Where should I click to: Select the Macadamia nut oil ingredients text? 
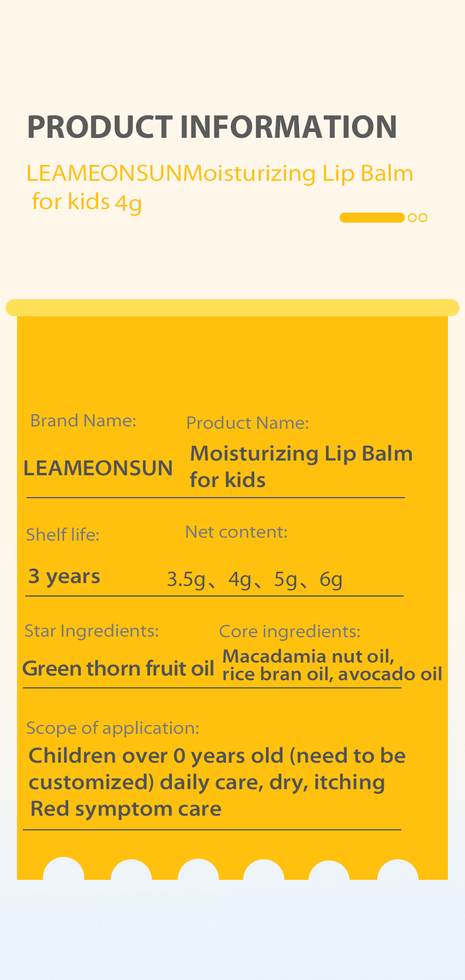tap(331, 665)
